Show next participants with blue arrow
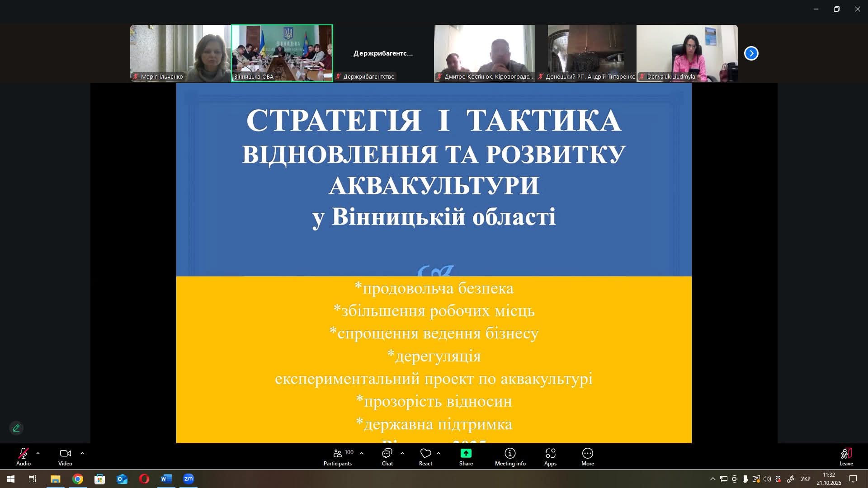 [751, 53]
